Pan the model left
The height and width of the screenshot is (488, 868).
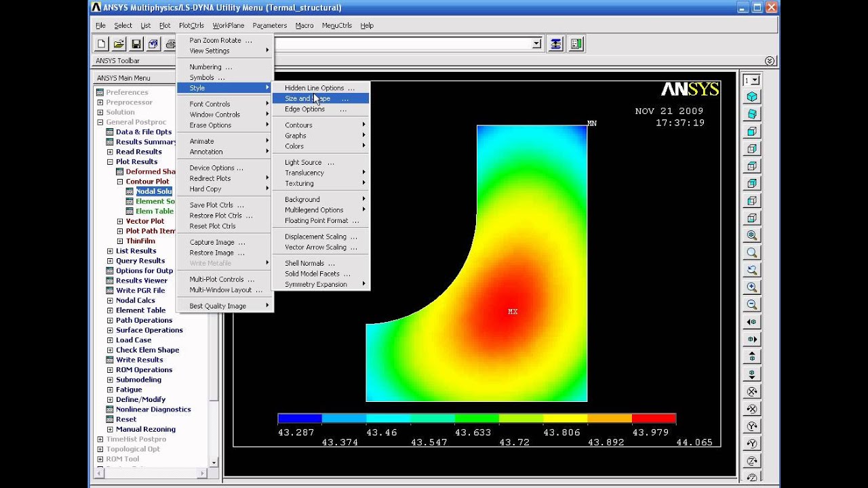tap(752, 322)
